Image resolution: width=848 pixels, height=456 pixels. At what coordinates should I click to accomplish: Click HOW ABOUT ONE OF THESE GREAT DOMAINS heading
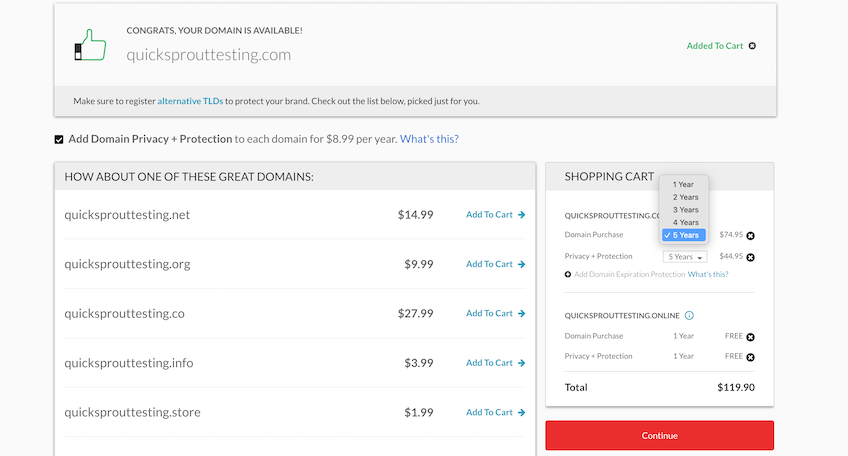189,177
